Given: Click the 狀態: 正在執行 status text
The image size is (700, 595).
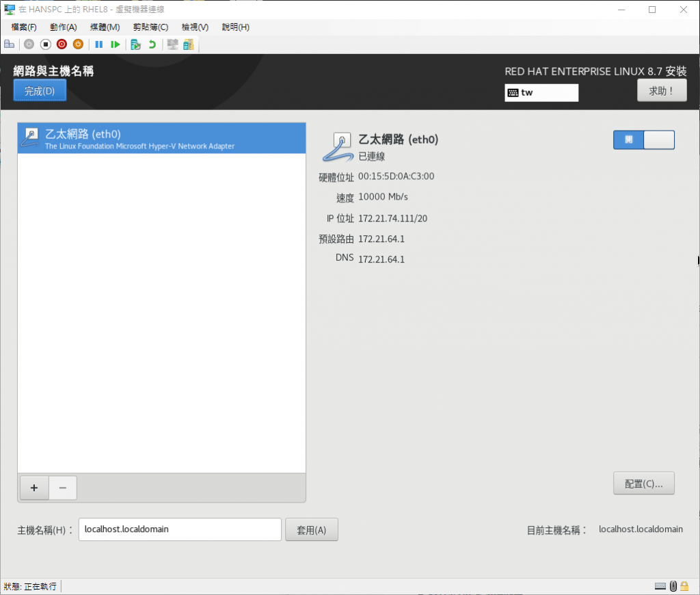Looking at the screenshot, I should coord(30,586).
